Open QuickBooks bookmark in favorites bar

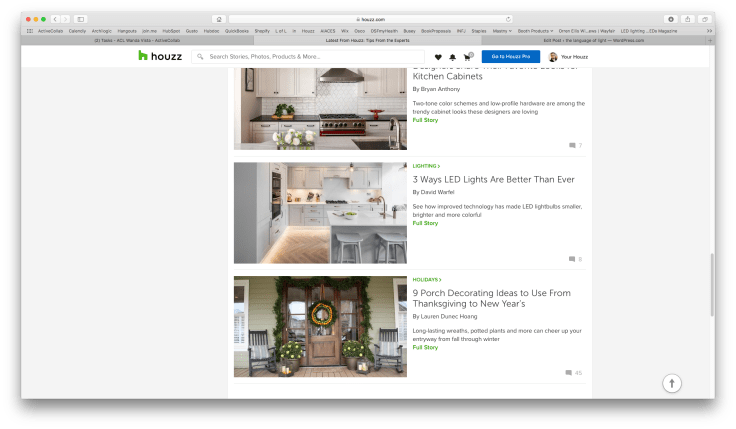pos(237,31)
